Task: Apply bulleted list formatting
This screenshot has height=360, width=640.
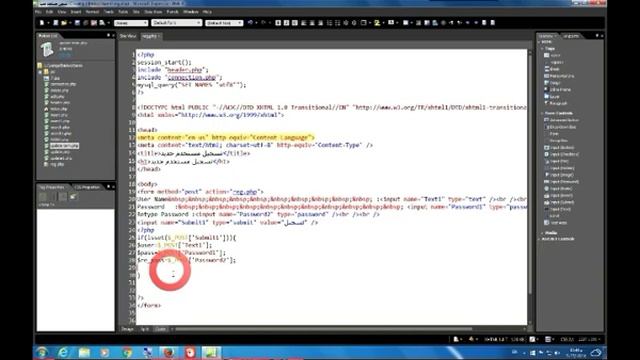Action: point(338,23)
